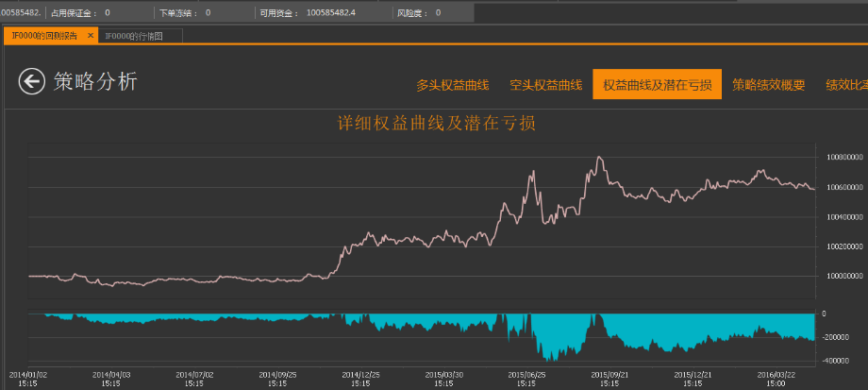Click the 2016/03/22 date axis label

(x=776, y=379)
